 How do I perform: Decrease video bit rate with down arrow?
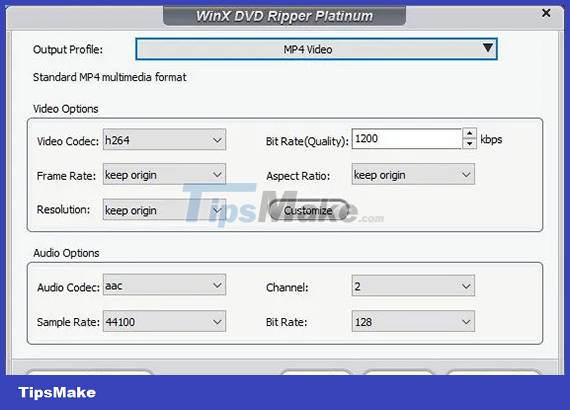click(x=470, y=144)
